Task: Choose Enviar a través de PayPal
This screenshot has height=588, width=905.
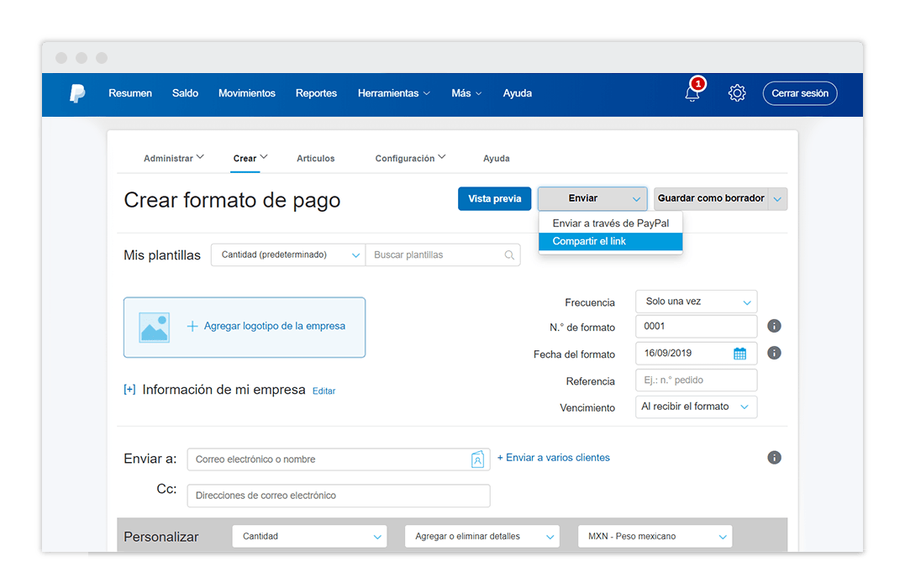Action: coord(610,223)
